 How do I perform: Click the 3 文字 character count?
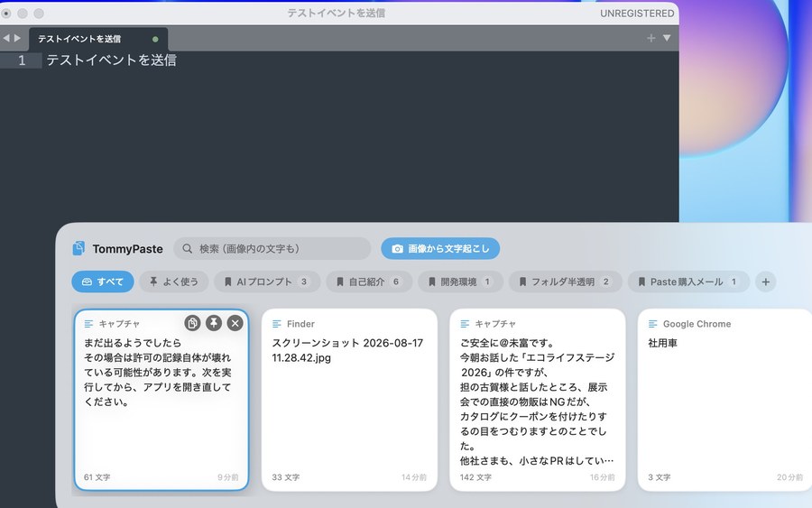pos(660,477)
